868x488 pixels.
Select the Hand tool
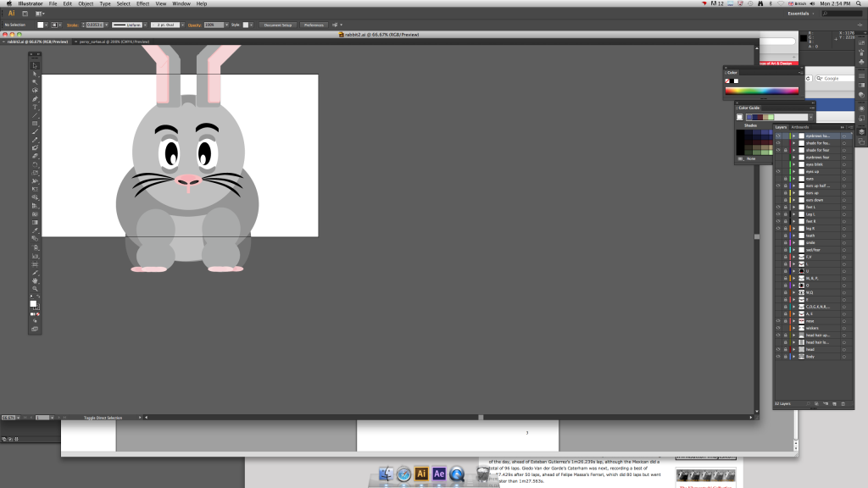click(35, 280)
